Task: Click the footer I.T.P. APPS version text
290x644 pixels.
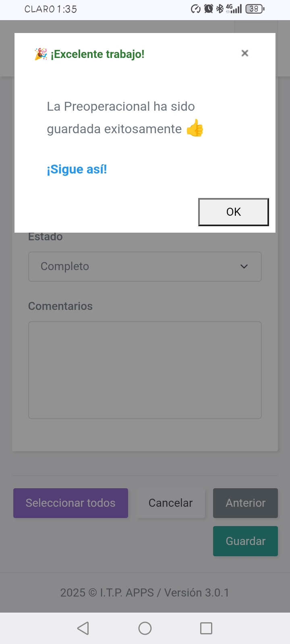Action: click(145, 592)
